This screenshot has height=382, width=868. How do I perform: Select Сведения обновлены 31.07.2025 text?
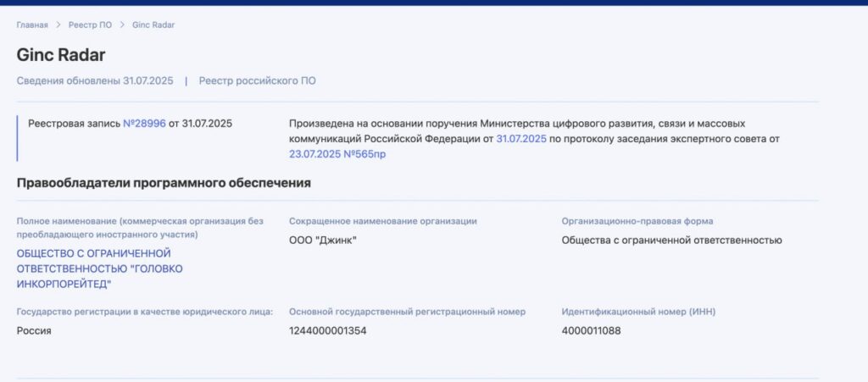pyautogui.click(x=95, y=80)
